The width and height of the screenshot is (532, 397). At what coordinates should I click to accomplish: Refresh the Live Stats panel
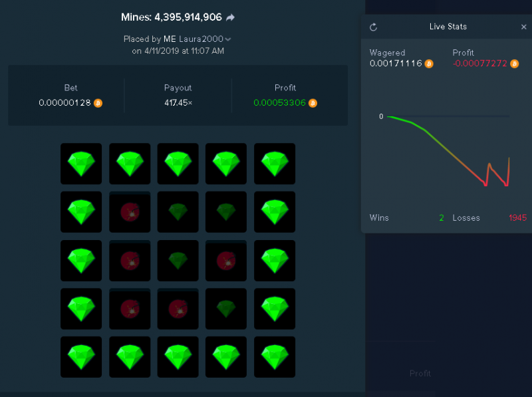click(x=373, y=27)
